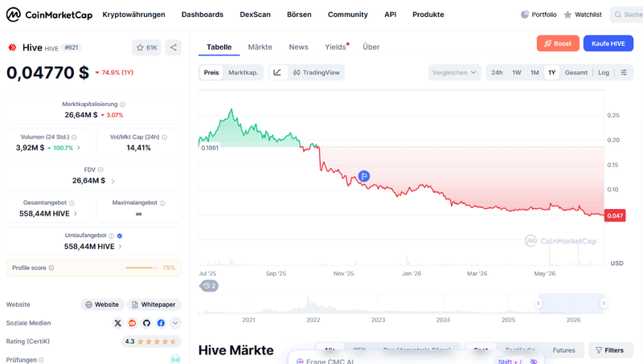Viewport: 643px width, 364px height.
Task: Add Hive to watchlist via star button
Action: 146,47
